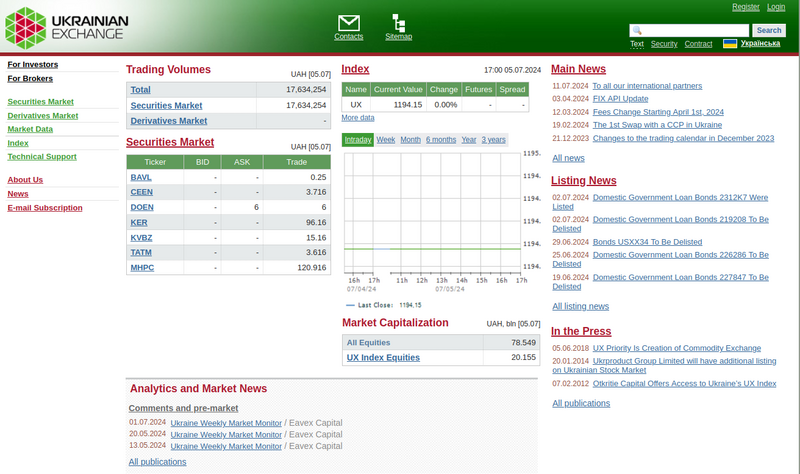
Task: Open the DOEN ticker
Action: (142, 208)
